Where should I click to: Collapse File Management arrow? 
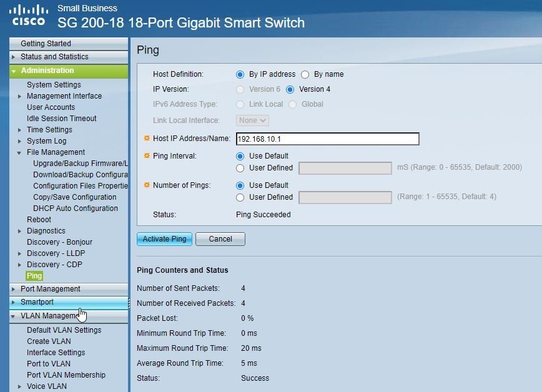[x=19, y=152]
